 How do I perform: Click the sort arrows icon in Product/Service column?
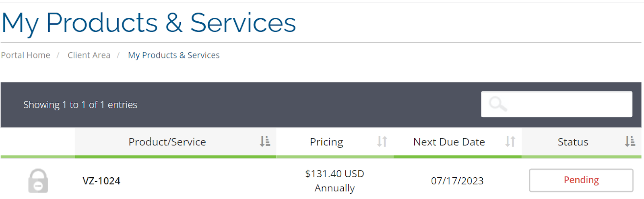[x=265, y=141]
